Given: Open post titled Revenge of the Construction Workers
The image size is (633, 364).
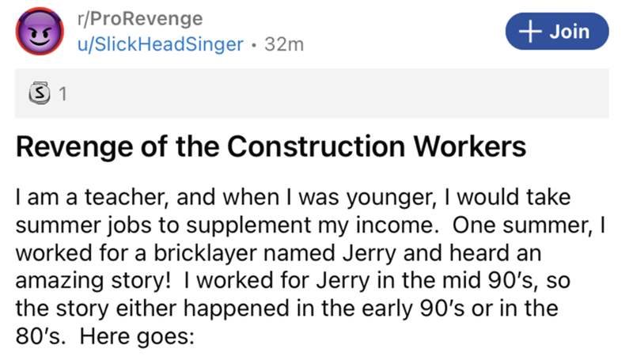Looking at the screenshot, I should (271, 148).
